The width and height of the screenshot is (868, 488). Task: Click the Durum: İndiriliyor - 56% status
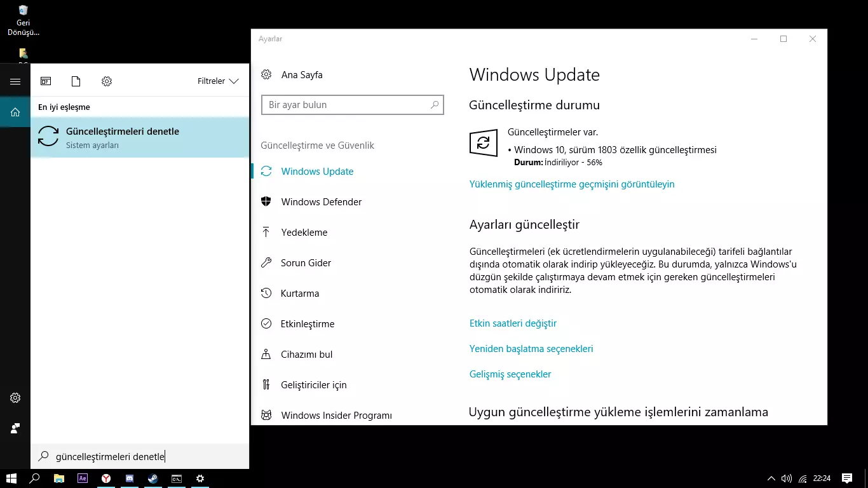click(x=558, y=163)
